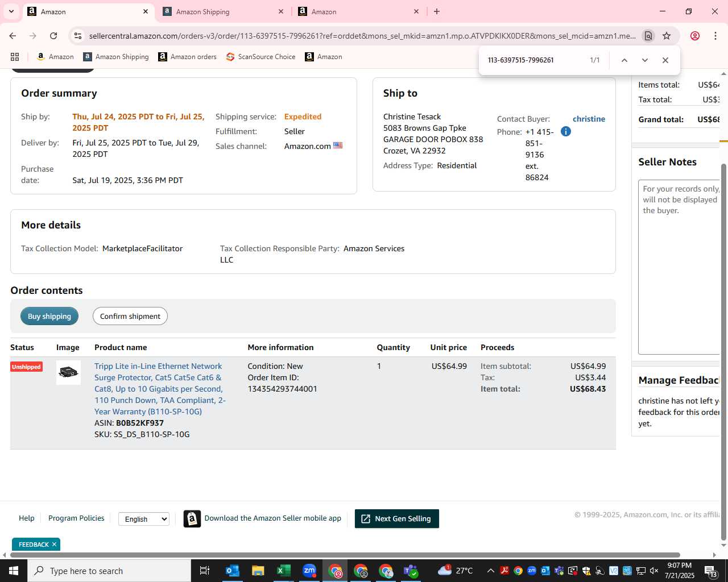Click the search-in-page icon in address bar
Image resolution: width=728 pixels, height=582 pixels.
648,36
